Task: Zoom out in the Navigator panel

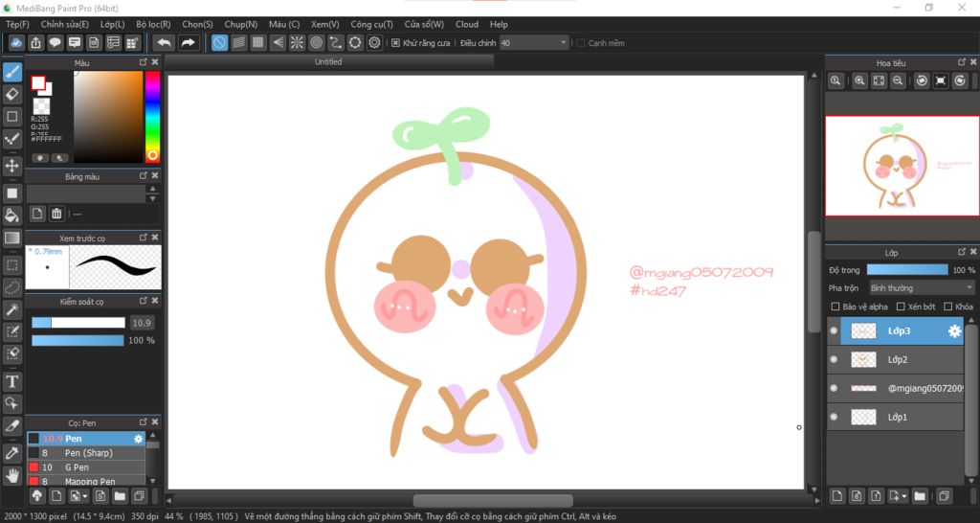Action: pos(898,80)
